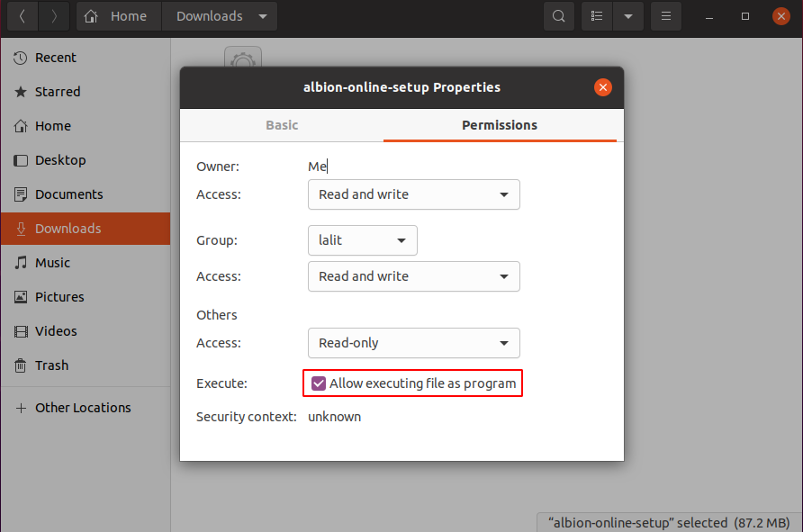Screen dimensions: 803x532
Task: Click the forward navigation arrow
Action: [52, 15]
